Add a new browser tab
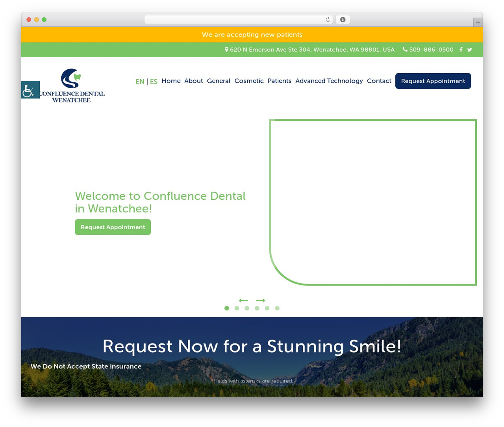This screenshot has width=504, height=427. (478, 22)
